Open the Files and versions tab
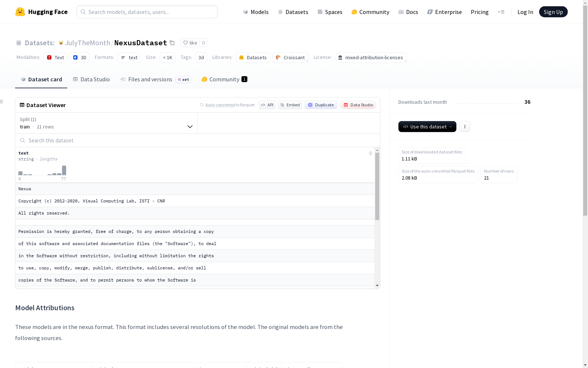Viewport: 588px width, 368px height. 155,79
